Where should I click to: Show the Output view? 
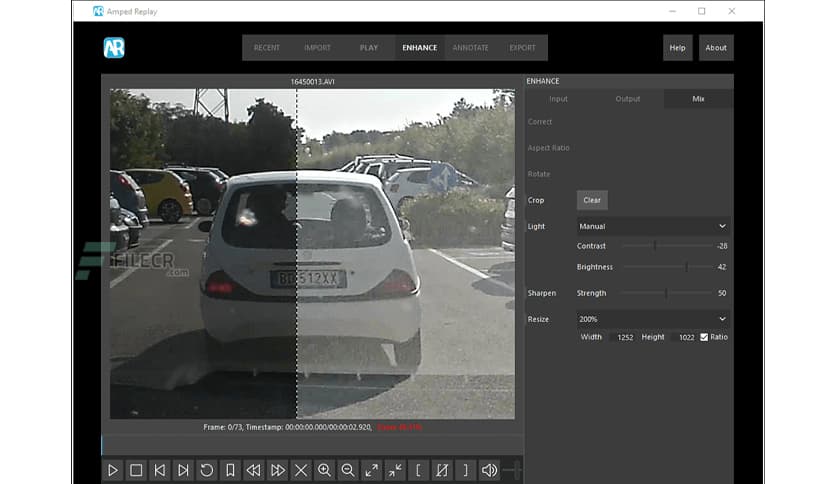pos(628,99)
